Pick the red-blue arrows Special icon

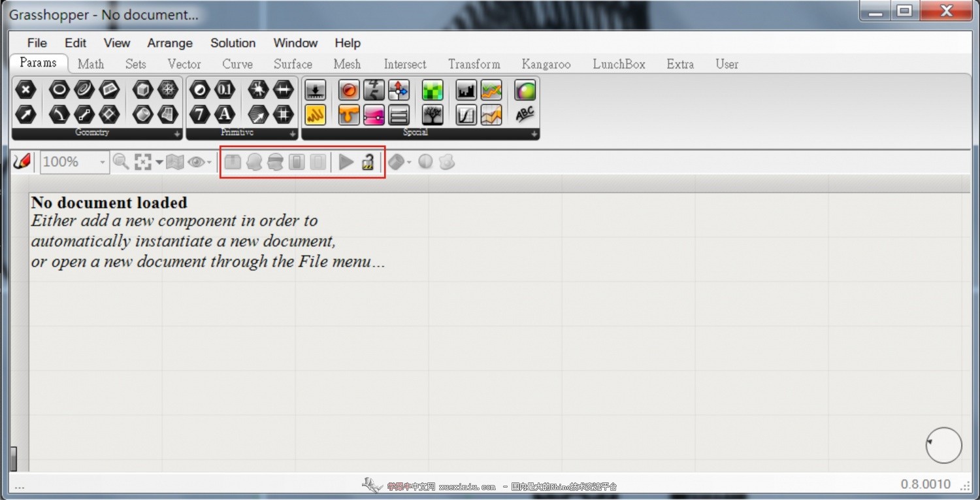(399, 90)
